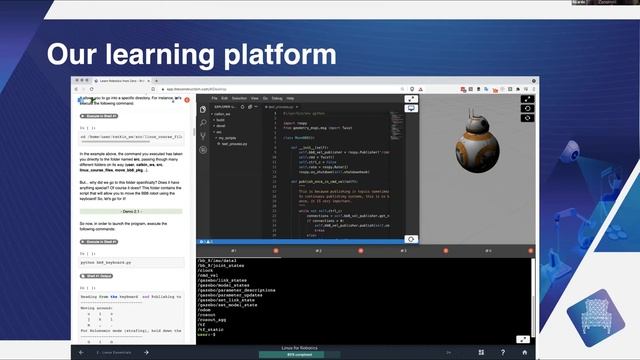
Task: Open the Source Control icon in the IDE sidebar
Action: click(x=203, y=136)
